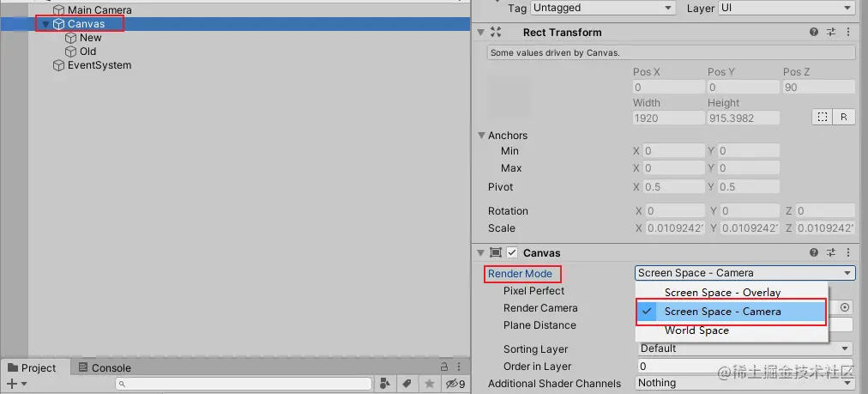Screen dimensions: 868x394
Task: Open the create asset dropdown arrow
Action: pyautogui.click(x=24, y=384)
